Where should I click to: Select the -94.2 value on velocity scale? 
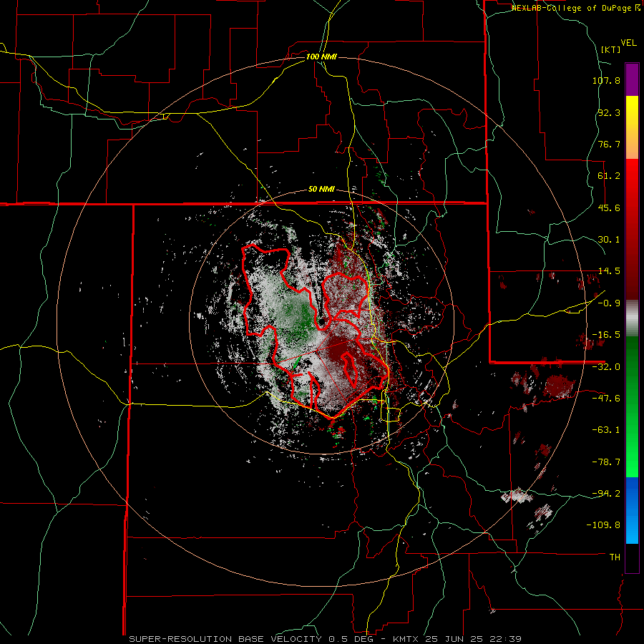606,493
